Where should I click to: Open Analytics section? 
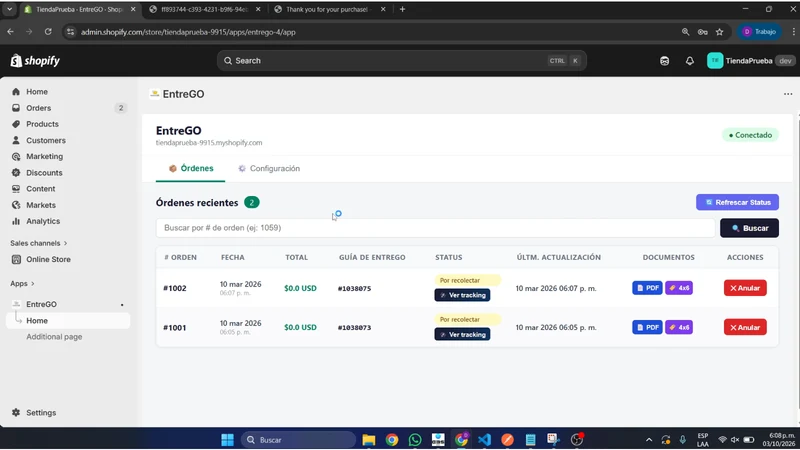[x=43, y=221]
